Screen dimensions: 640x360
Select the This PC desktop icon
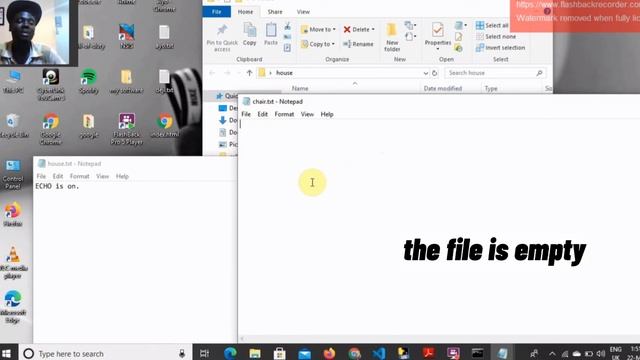click(13, 82)
